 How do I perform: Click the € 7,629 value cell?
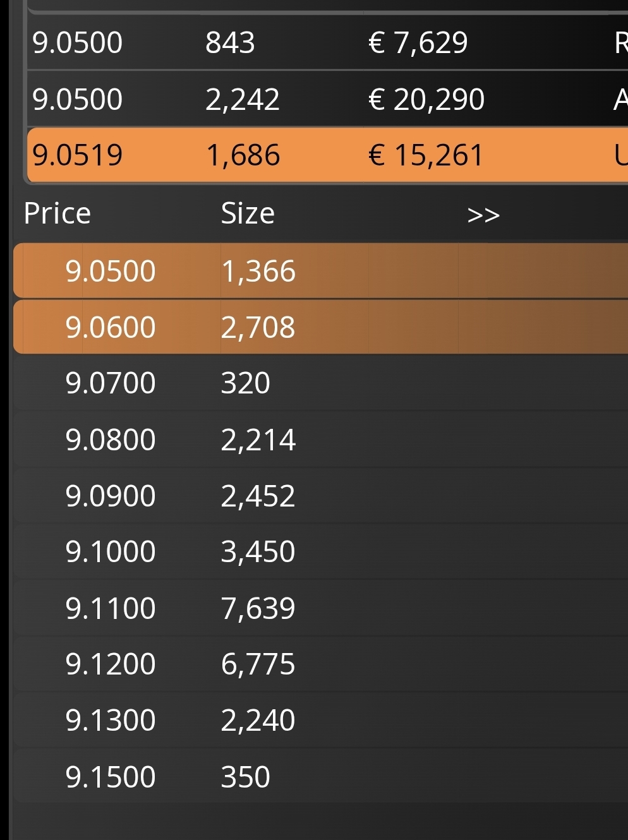pos(418,43)
